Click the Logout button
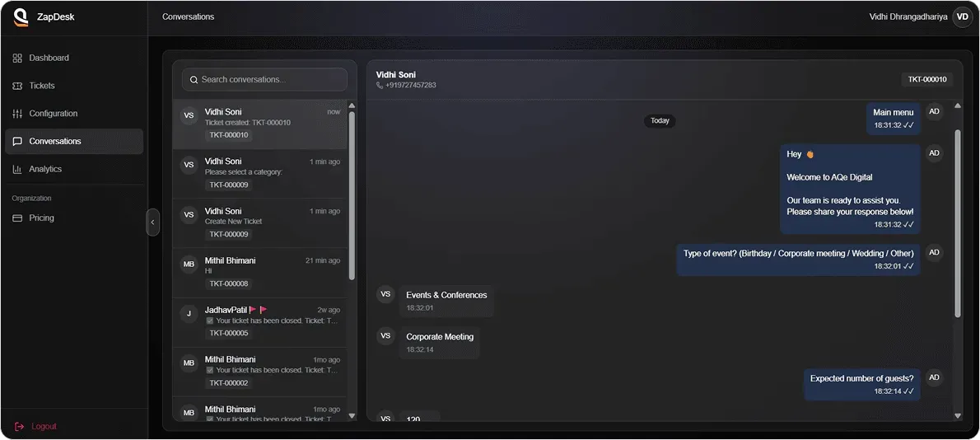The image size is (980, 440). click(35, 426)
